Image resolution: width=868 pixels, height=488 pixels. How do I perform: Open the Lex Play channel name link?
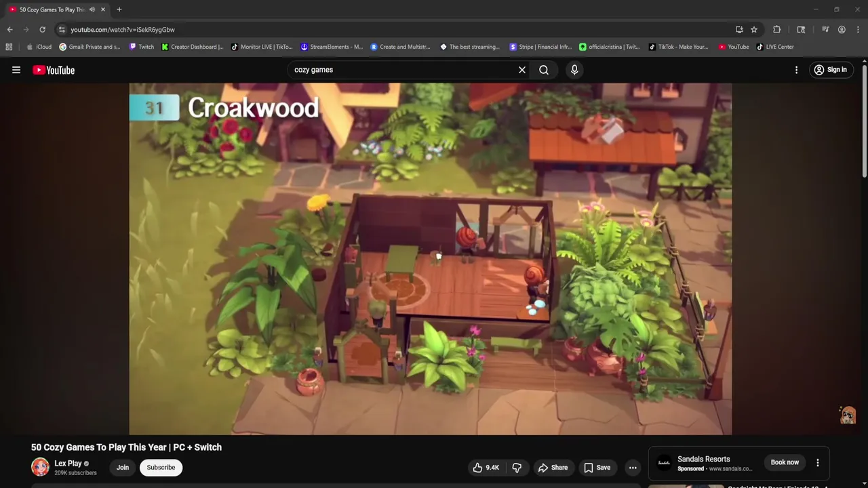68,464
